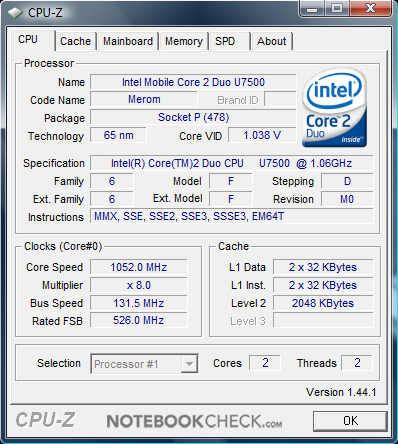This screenshot has width=398, height=444.
Task: Click the Ext. Family value 6
Action: 112,199
